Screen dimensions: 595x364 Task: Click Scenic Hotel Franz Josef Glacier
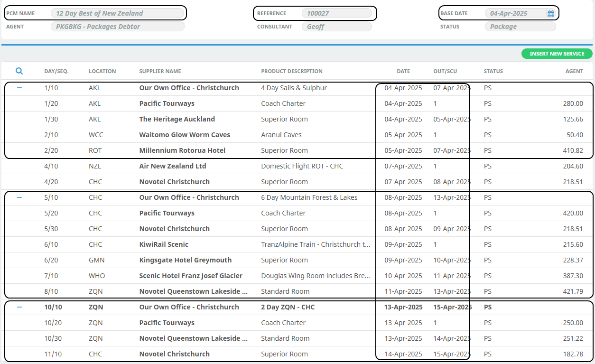point(191,276)
